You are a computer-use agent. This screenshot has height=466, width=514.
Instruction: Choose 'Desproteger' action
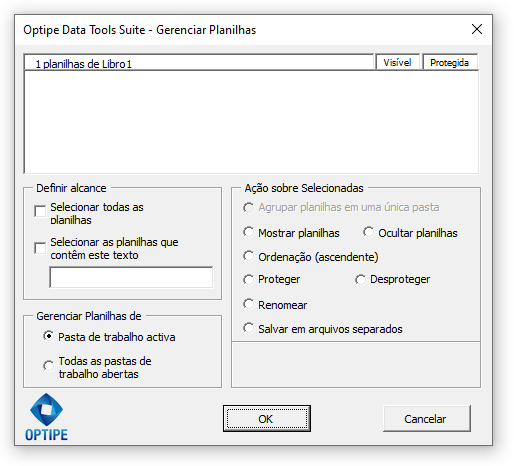(360, 279)
